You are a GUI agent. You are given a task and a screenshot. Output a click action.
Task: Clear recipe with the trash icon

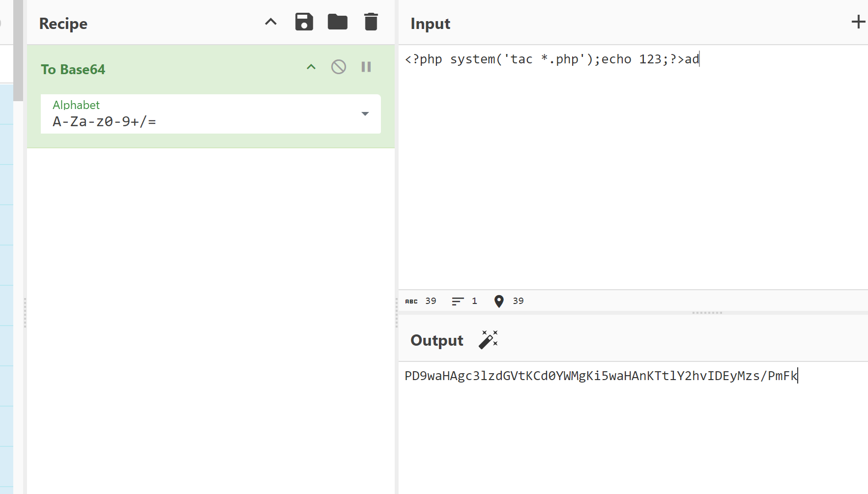tap(371, 22)
